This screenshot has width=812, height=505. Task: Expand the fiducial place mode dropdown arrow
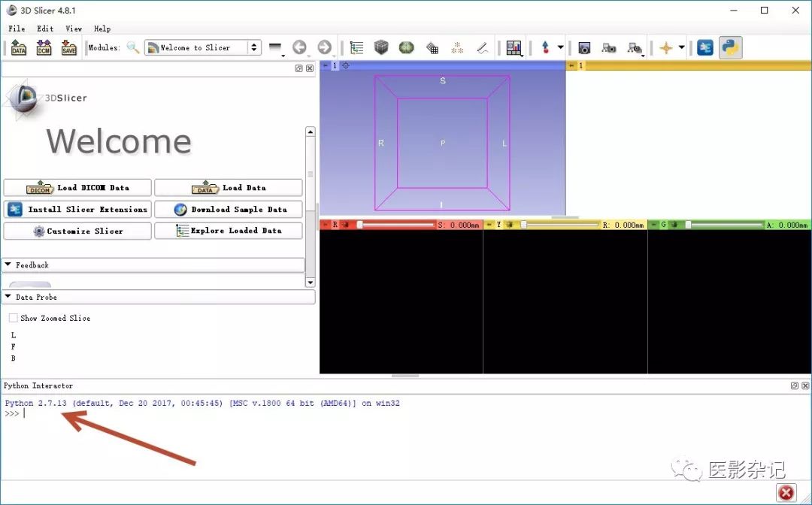pyautogui.click(x=561, y=47)
